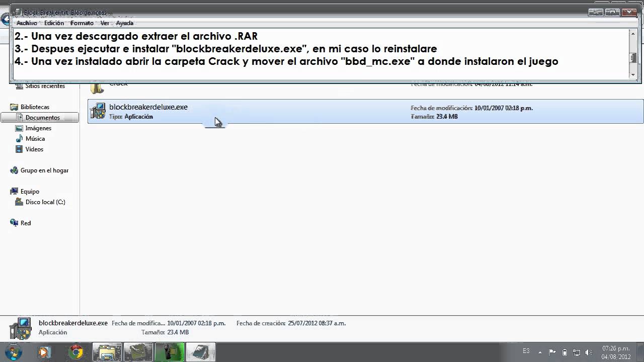
Task: Click the Imágenes library icon
Action: [x=19, y=128]
